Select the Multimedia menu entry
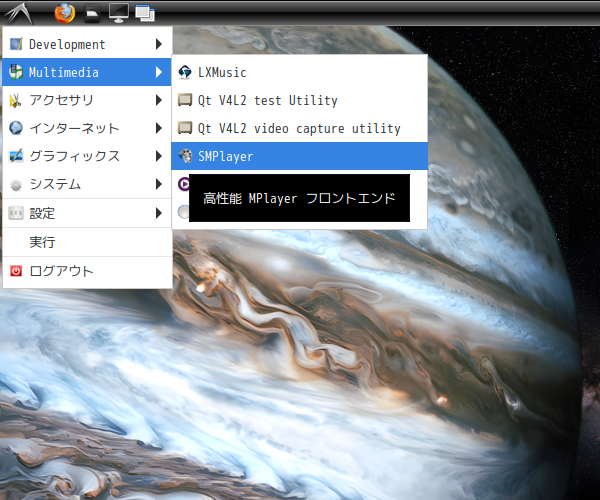The height and width of the screenshot is (500, 600). coord(87,72)
